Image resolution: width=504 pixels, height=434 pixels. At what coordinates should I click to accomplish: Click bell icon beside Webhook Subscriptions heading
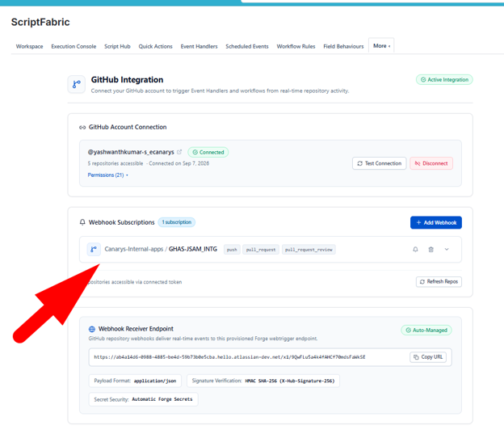pos(82,222)
